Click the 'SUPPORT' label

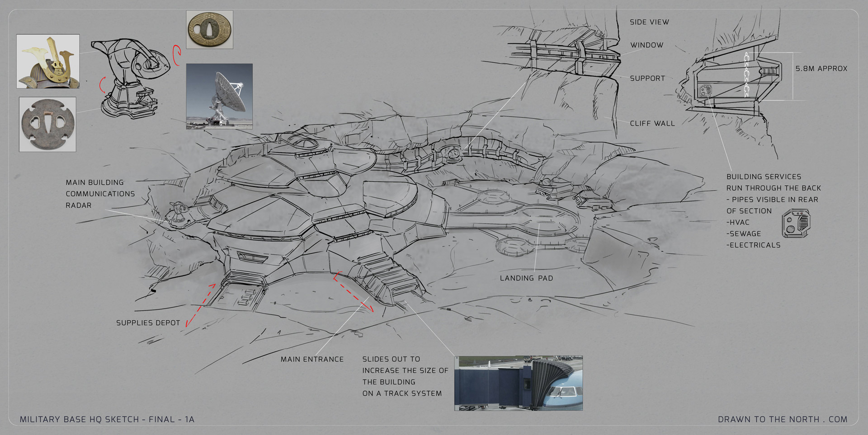[x=647, y=78]
